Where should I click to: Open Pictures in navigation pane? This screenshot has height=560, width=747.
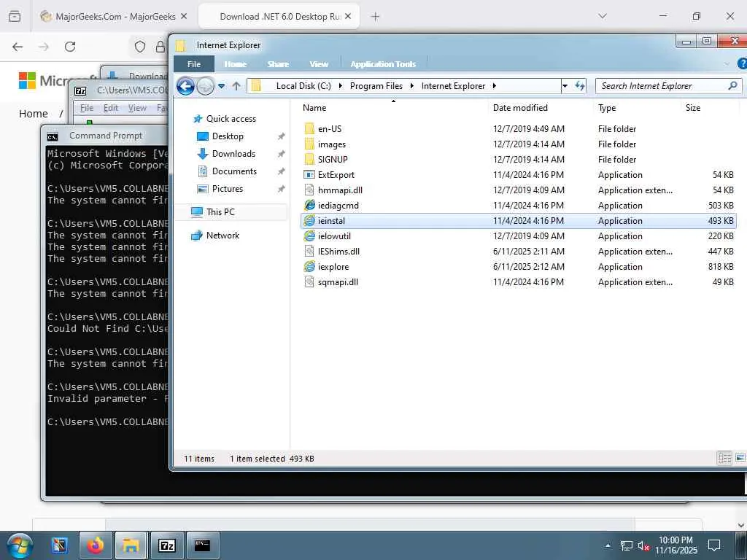tap(228, 189)
